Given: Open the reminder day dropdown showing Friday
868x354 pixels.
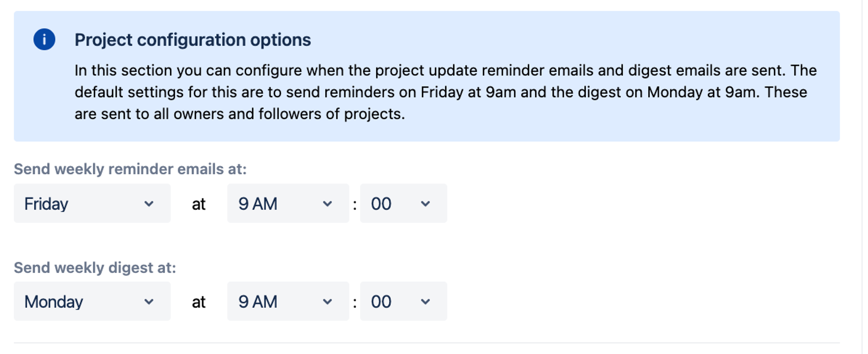Looking at the screenshot, I should click(92, 204).
